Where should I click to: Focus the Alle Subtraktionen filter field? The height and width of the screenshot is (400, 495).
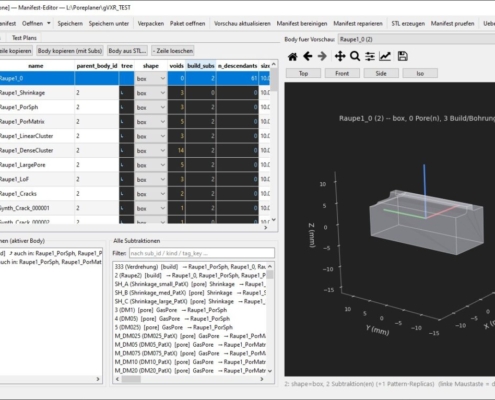(x=202, y=253)
